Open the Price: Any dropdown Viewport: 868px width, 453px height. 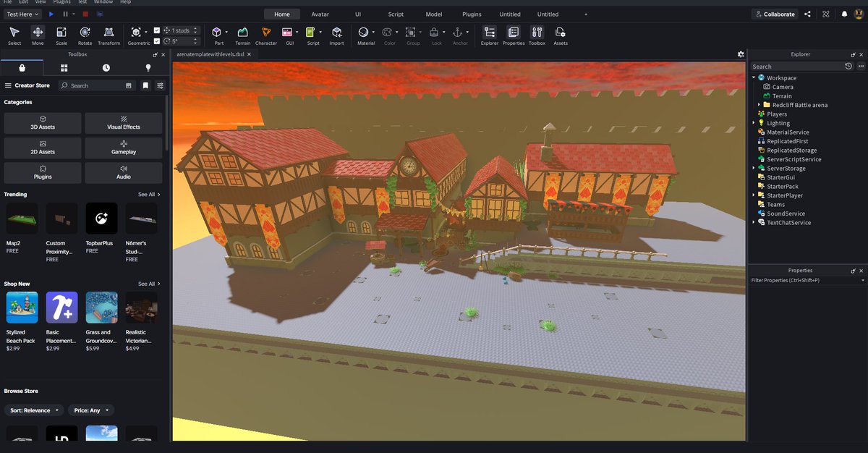tap(91, 410)
